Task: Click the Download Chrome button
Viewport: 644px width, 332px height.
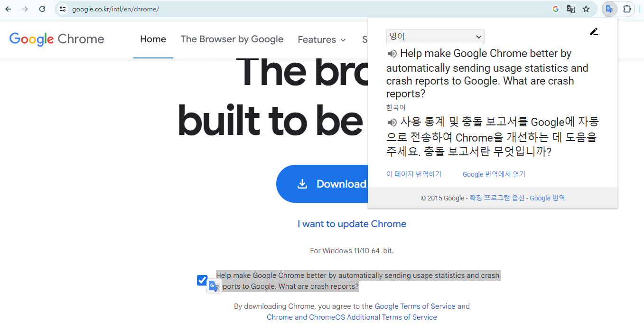Action: pyautogui.click(x=323, y=184)
